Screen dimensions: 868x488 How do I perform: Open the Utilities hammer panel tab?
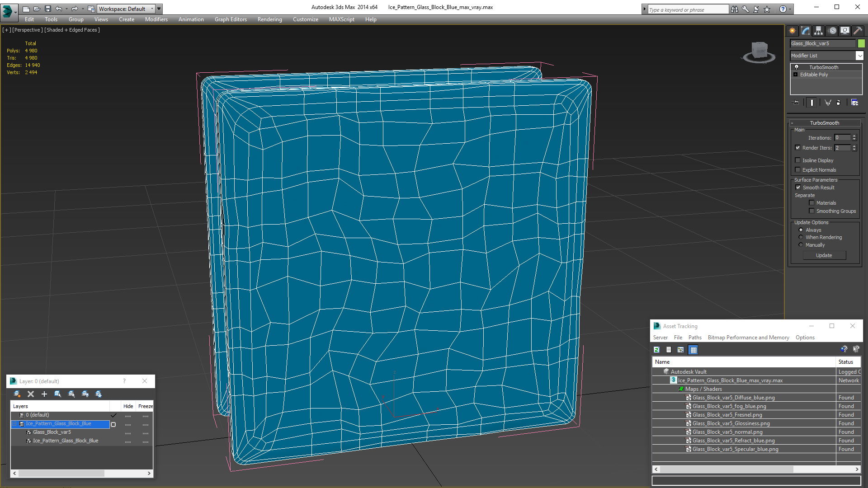point(858,31)
